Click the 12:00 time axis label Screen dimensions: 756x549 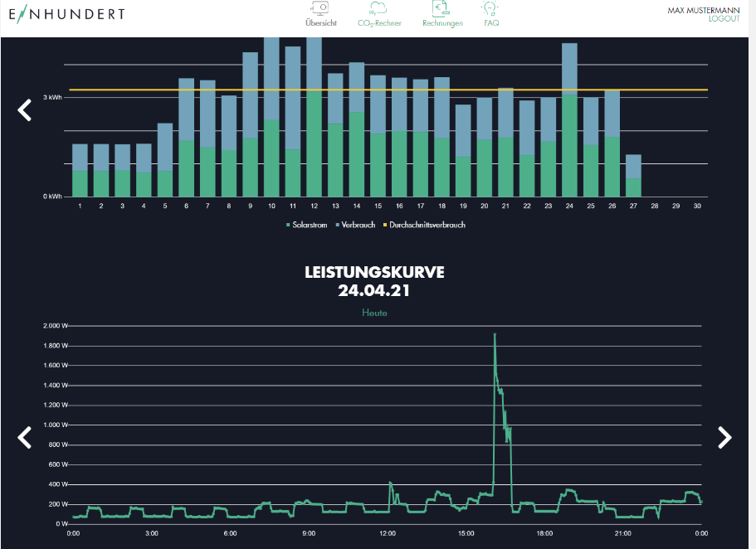(x=388, y=533)
